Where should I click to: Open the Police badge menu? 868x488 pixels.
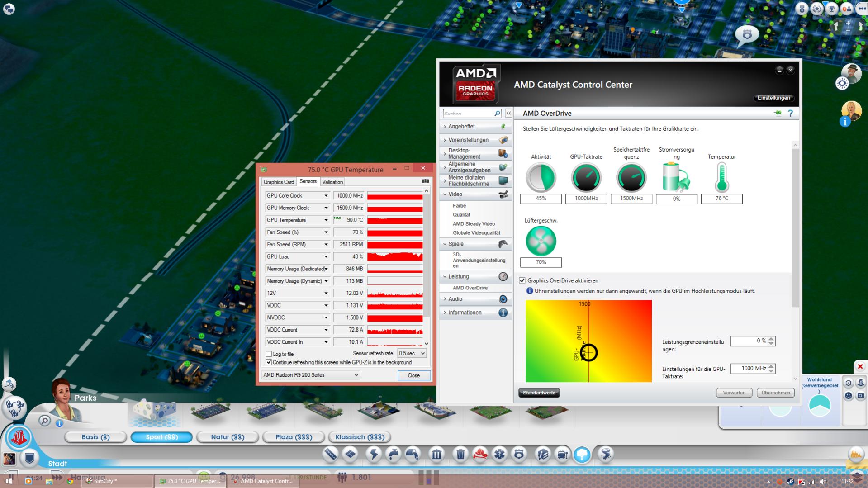click(x=519, y=454)
